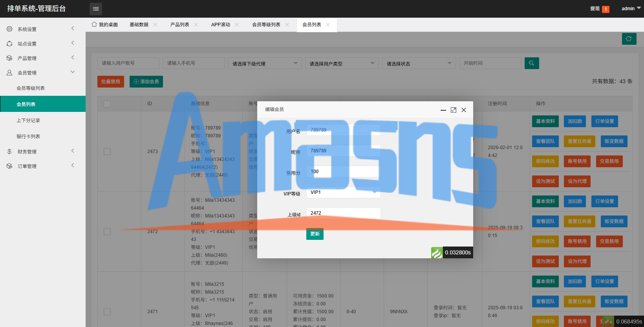Click the 提现 notification badge

tap(606, 9)
